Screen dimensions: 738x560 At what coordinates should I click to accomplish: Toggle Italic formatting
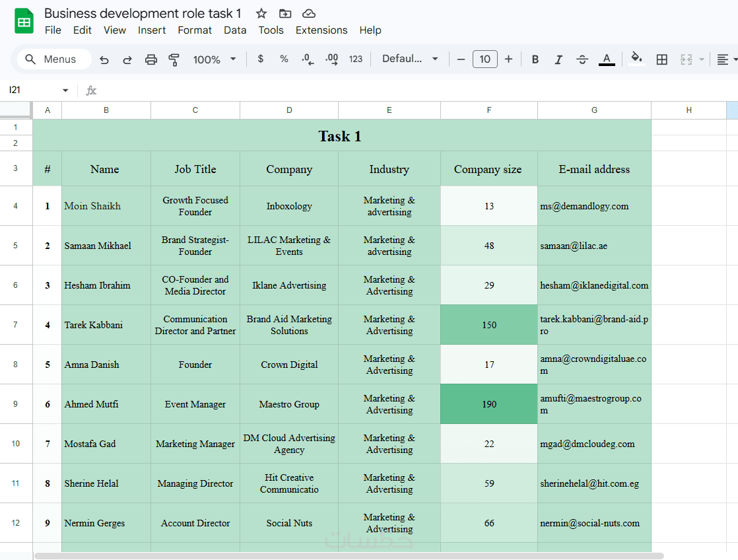tap(558, 59)
